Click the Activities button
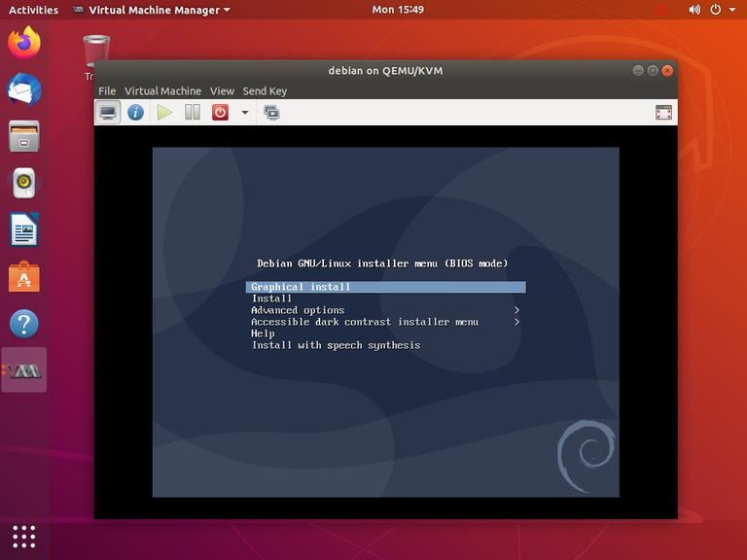747x560 pixels. pyautogui.click(x=33, y=10)
